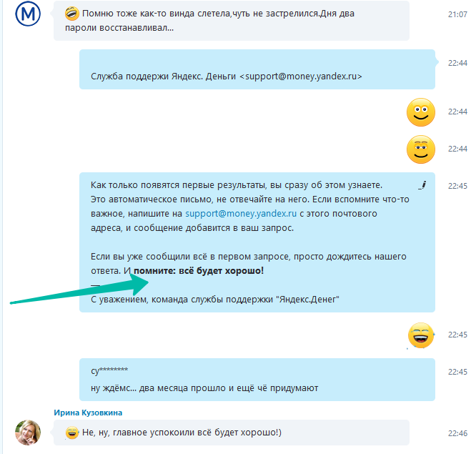This screenshot has height=454, width=476.
Task: Click the blushing emoticon below the smiley
Action: tap(421, 149)
